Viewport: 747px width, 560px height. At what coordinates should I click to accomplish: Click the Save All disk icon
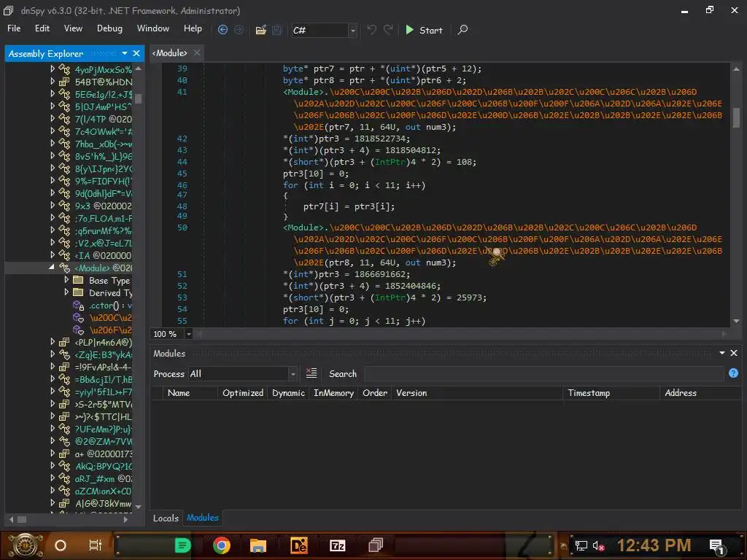[277, 30]
